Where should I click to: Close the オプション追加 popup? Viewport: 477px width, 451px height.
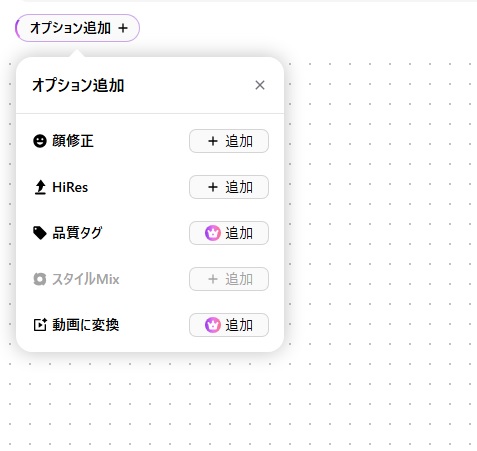point(260,85)
